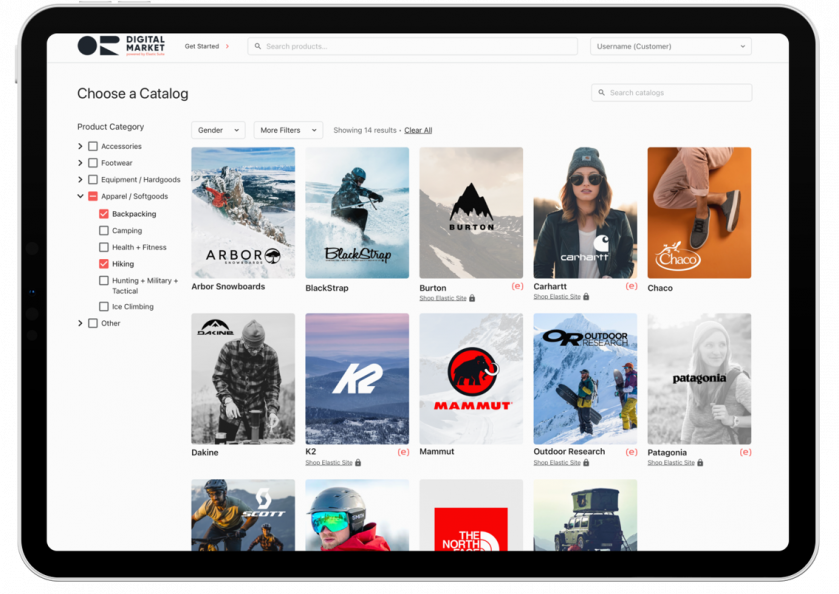Open the rooftop tent jeep catalog thumbnail
This screenshot has width=839, height=594.
[585, 515]
